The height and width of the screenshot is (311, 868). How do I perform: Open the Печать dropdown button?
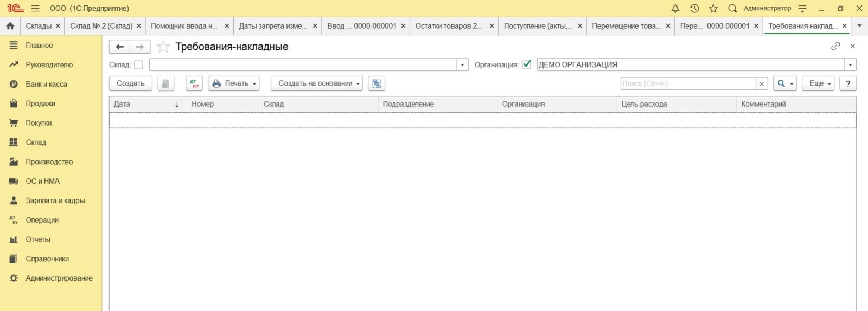click(234, 83)
